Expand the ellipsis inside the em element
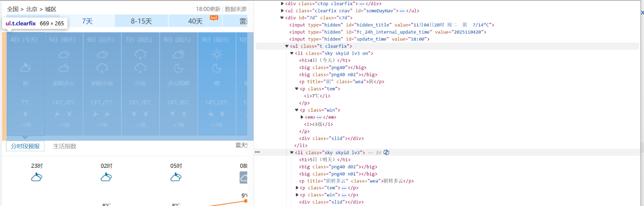The image size is (644, 206). click(x=319, y=117)
